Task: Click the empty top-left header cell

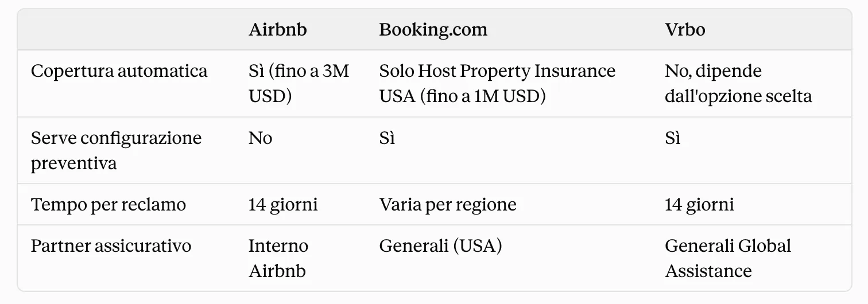Action: [x=127, y=29]
